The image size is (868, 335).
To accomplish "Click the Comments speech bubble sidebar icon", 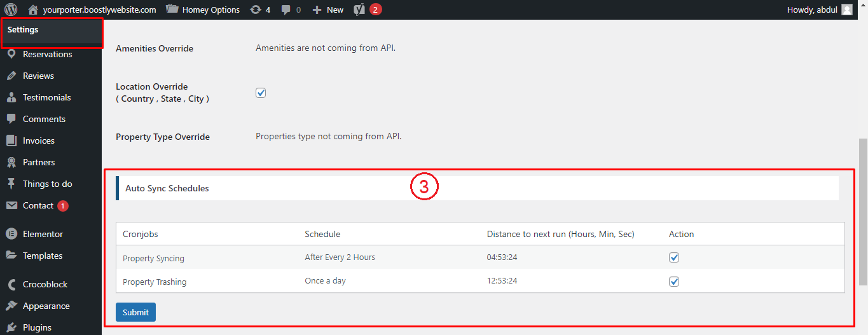I will [x=11, y=119].
